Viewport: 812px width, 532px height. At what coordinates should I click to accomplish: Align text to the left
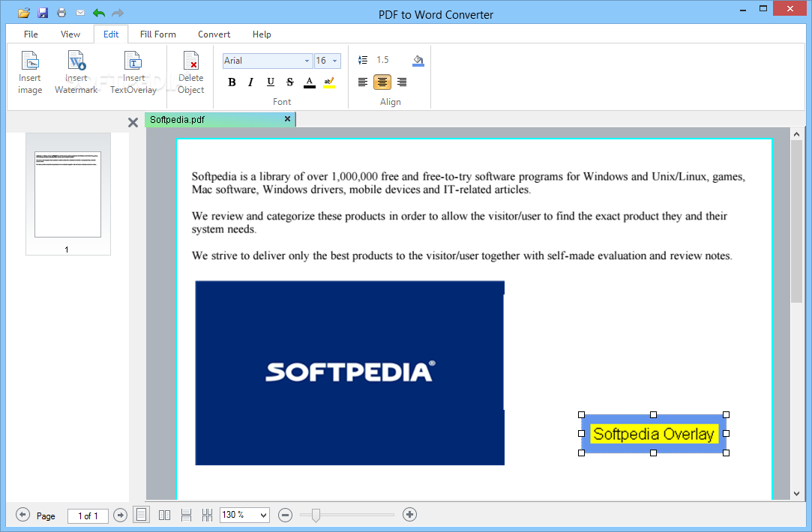tap(363, 82)
